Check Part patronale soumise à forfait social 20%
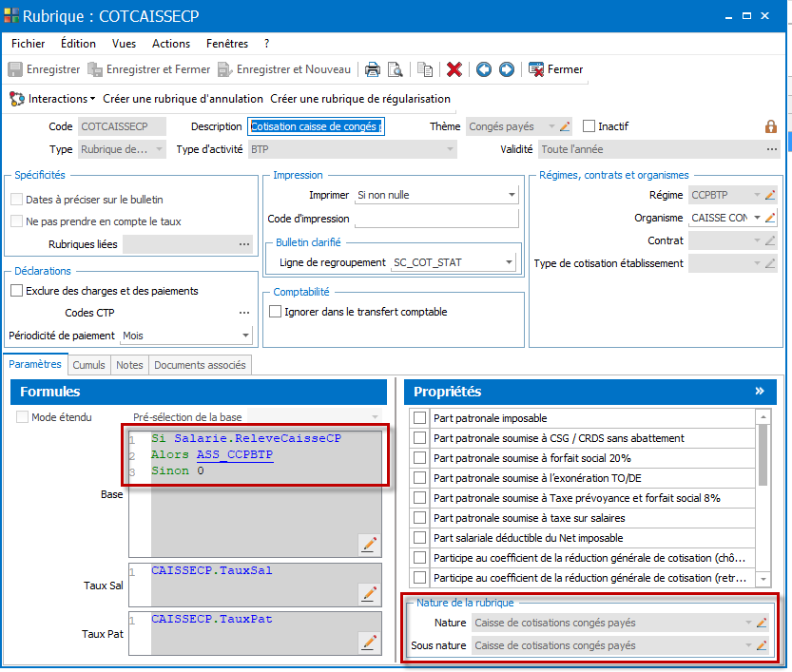Screen dimensions: 792x672 point(419,458)
